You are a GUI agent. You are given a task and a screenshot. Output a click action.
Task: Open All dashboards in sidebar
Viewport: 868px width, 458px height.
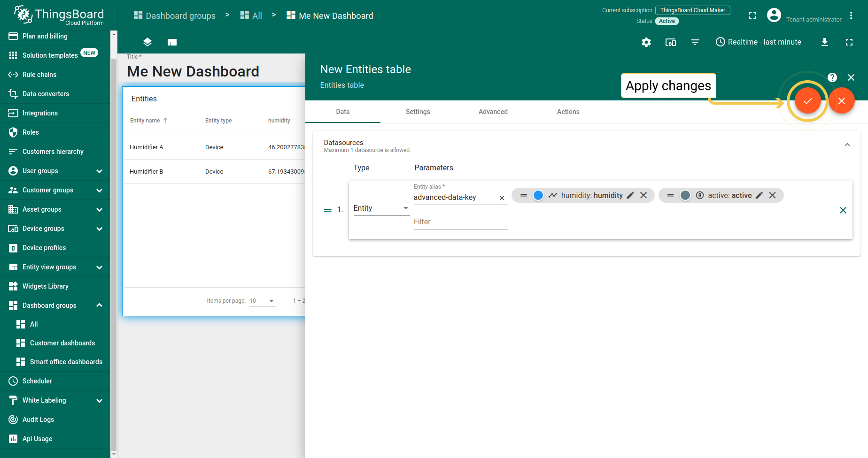[x=55, y=324]
